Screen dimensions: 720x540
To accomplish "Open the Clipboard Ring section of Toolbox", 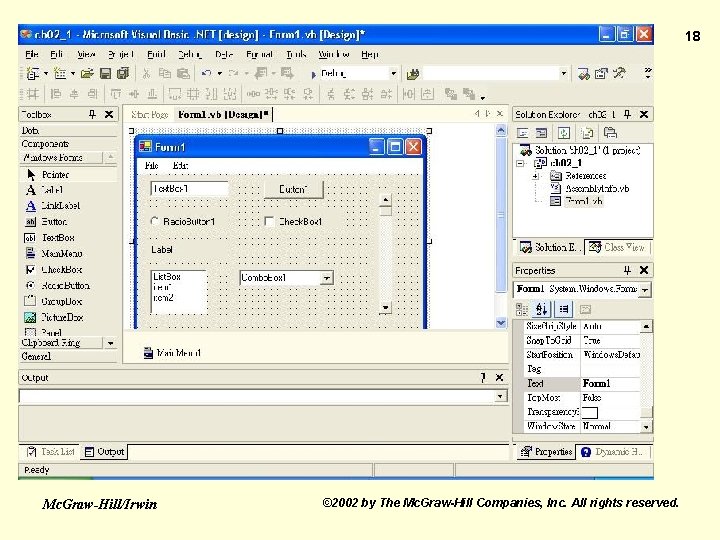I will point(61,343).
